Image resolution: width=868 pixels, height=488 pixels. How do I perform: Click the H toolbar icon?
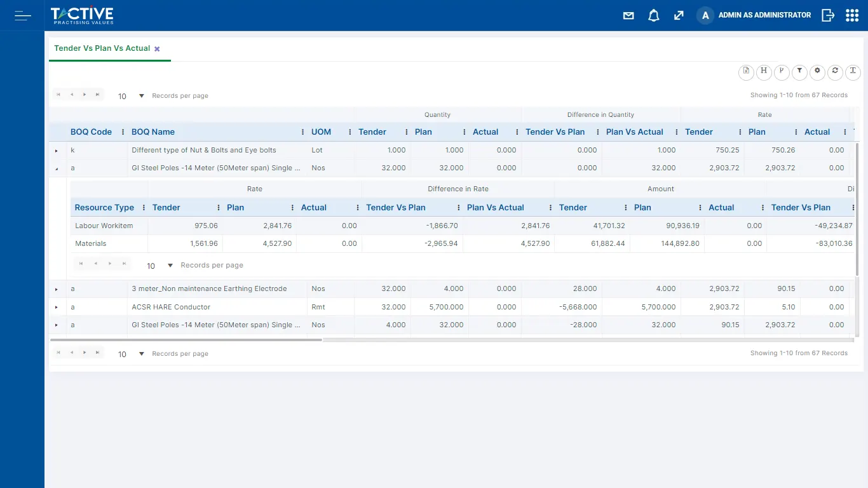[x=764, y=72]
